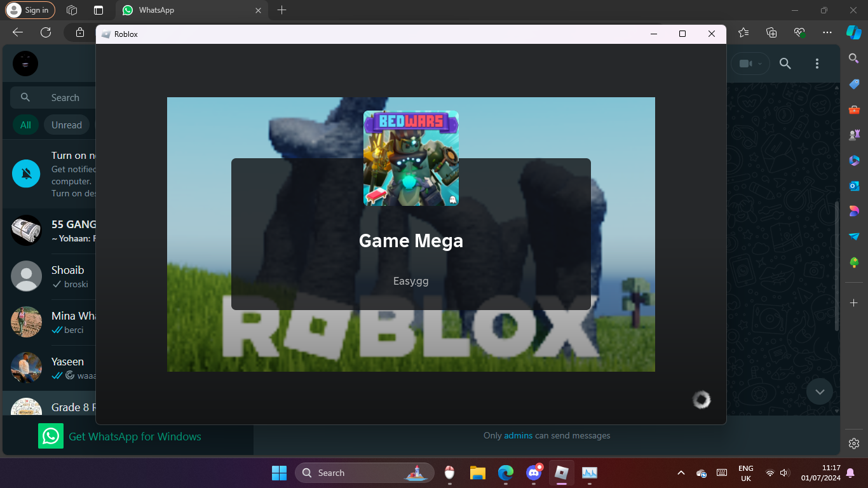Open the clock and calendar at 11:17
This screenshot has width=868, height=488.
click(821, 473)
